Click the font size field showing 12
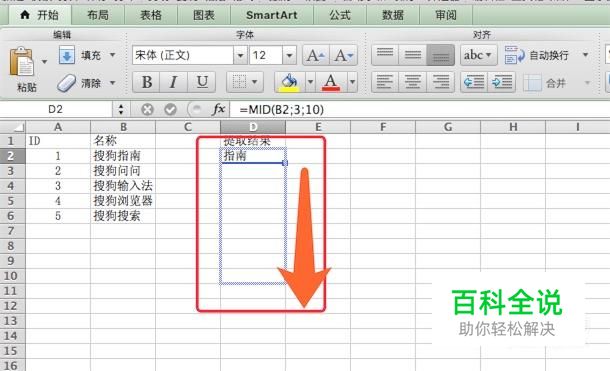The image size is (610, 371). 266,55
